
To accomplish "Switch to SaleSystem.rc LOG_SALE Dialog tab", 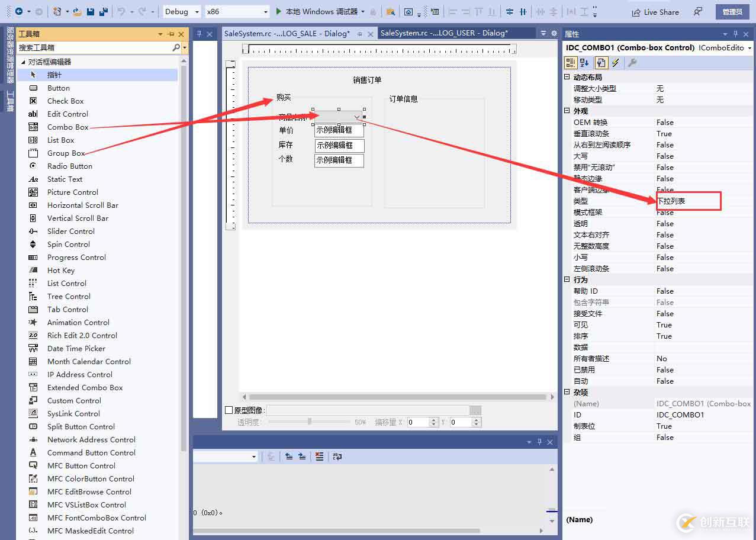I will coord(287,33).
